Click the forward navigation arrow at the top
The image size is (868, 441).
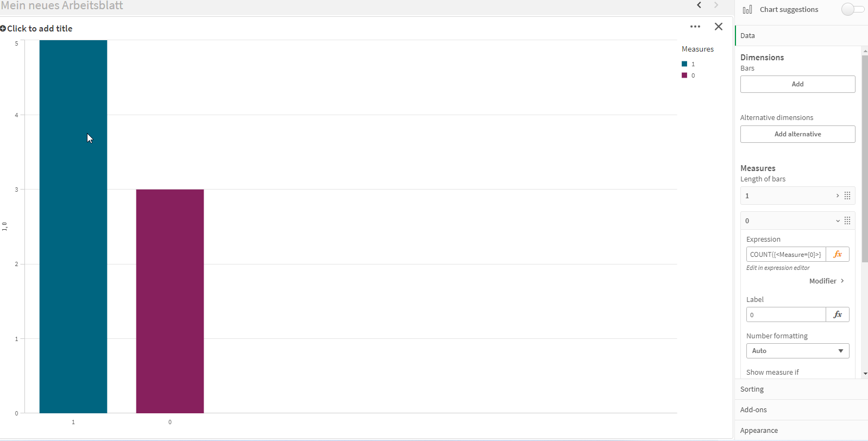[716, 5]
